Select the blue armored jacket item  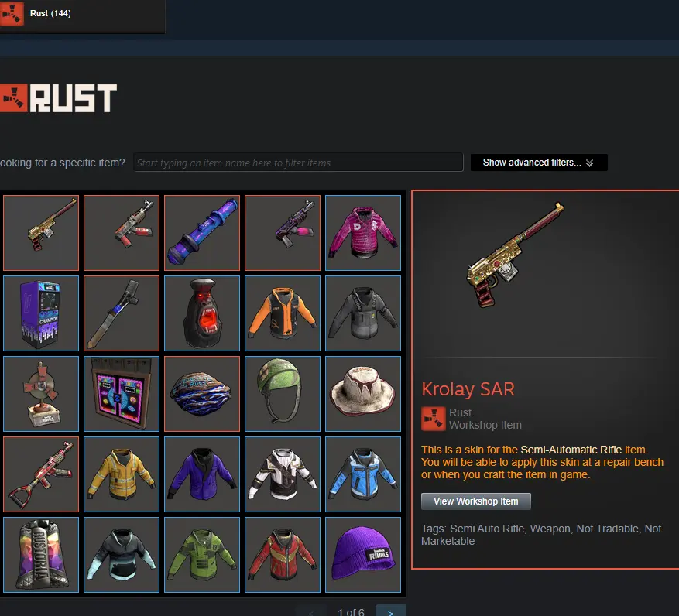click(x=363, y=474)
